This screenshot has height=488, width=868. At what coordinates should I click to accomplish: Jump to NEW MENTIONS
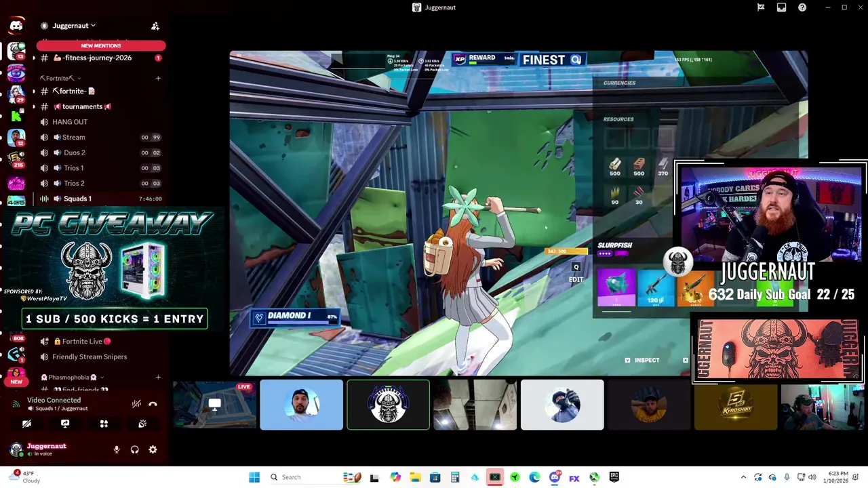coord(101,45)
